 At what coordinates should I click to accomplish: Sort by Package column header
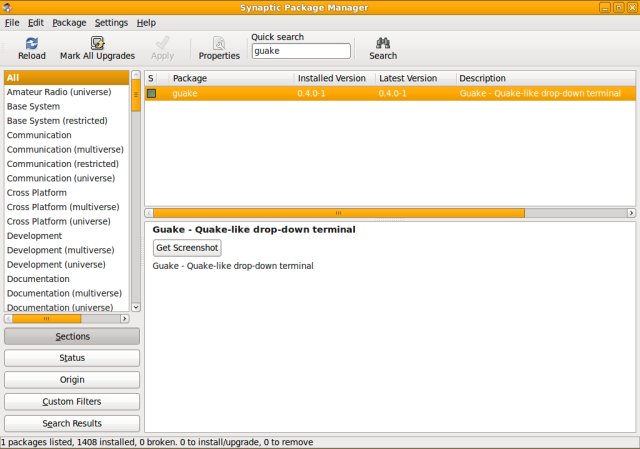[231, 78]
